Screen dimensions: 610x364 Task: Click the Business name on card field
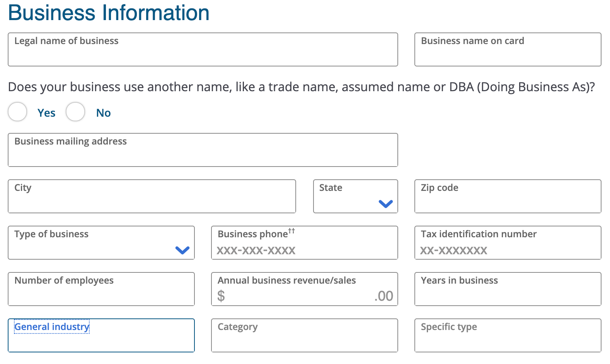[x=508, y=49]
